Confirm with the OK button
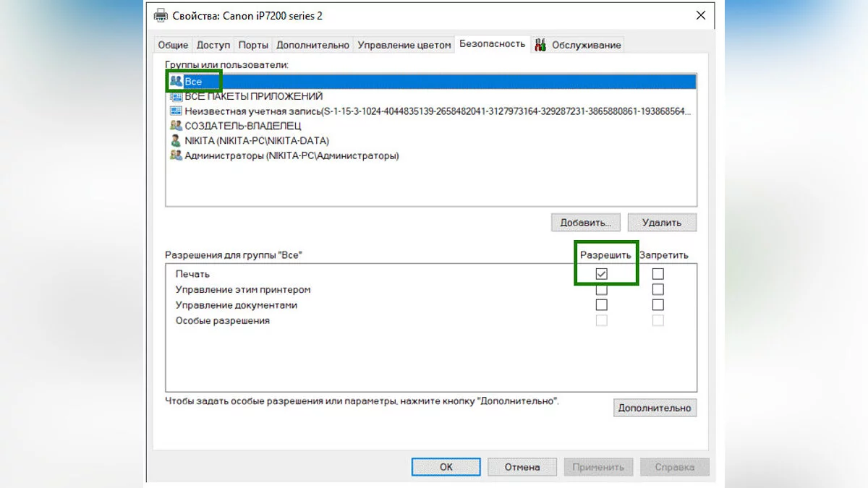The width and height of the screenshot is (868, 488). (446, 467)
